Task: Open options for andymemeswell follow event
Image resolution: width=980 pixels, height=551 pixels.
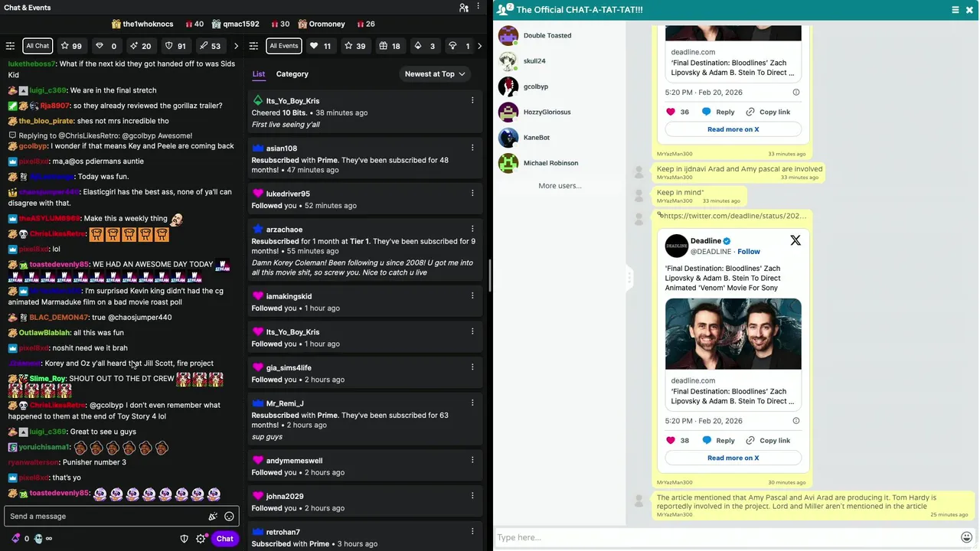Action: pos(472,460)
